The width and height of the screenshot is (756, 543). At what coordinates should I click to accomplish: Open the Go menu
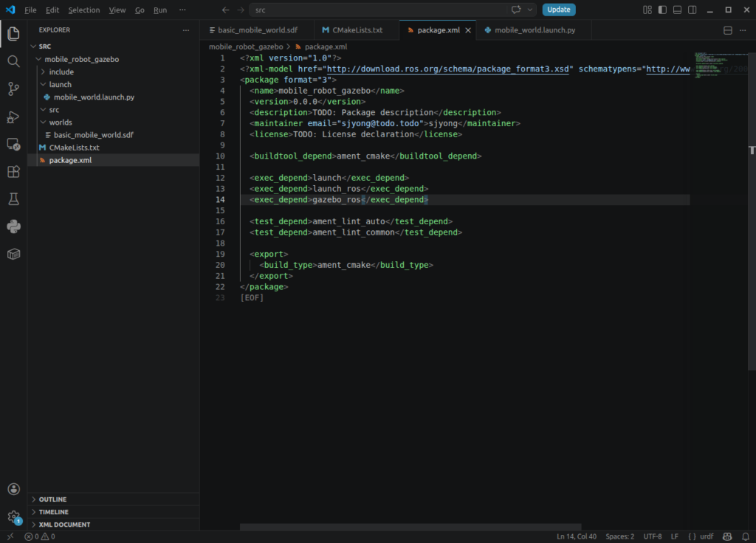[140, 10]
